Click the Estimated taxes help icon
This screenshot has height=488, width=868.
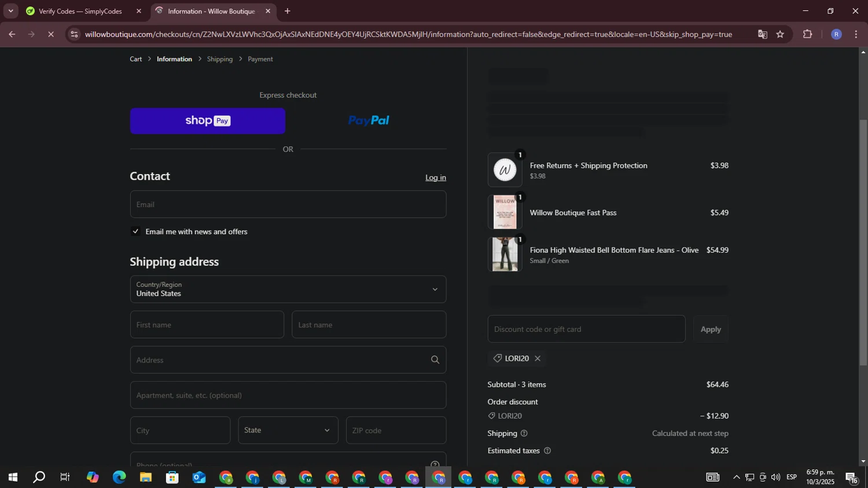[x=547, y=450]
